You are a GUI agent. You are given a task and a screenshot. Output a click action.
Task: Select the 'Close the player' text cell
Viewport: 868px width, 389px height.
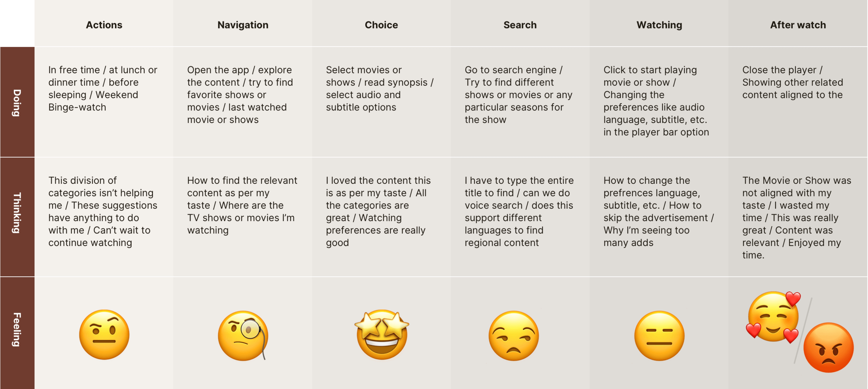(x=792, y=82)
